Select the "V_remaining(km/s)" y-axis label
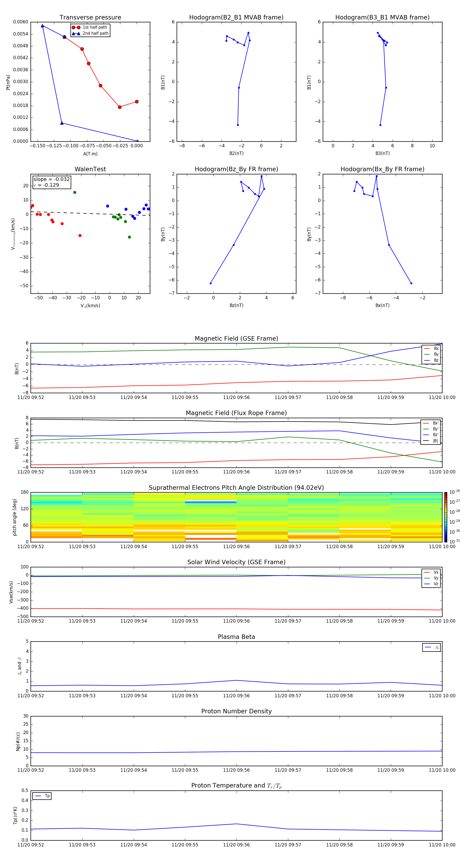The image size is (473, 868). coord(13,234)
